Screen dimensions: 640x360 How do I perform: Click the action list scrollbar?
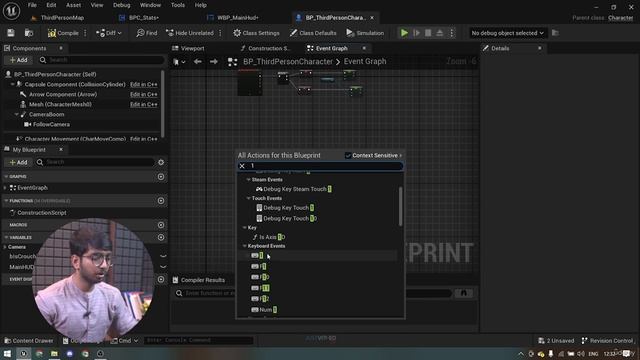(400, 206)
